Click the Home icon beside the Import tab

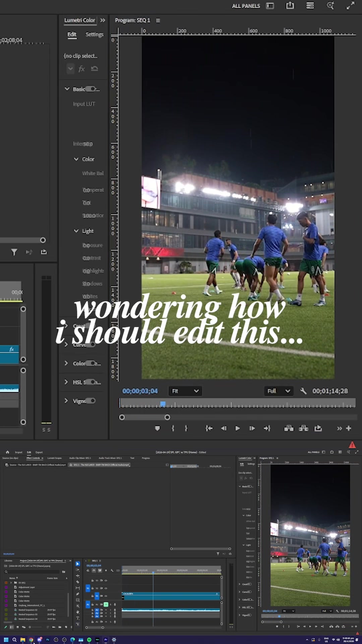[7, 452]
